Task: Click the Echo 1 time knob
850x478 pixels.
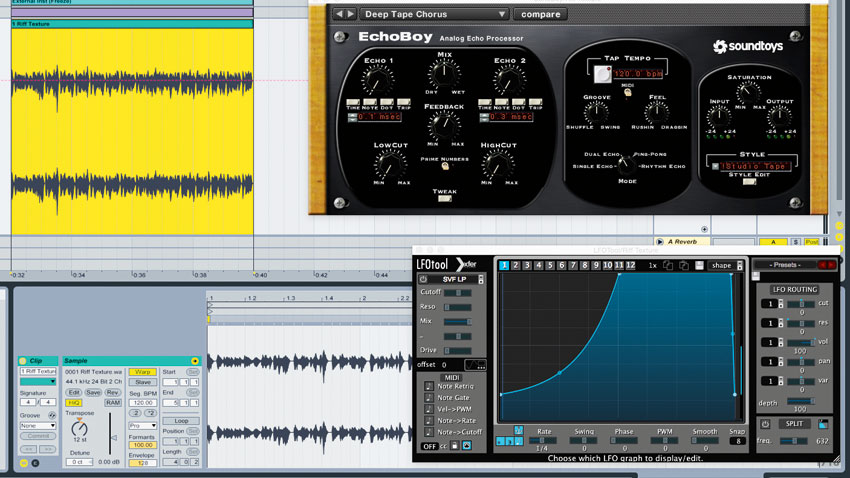Action: [x=376, y=81]
